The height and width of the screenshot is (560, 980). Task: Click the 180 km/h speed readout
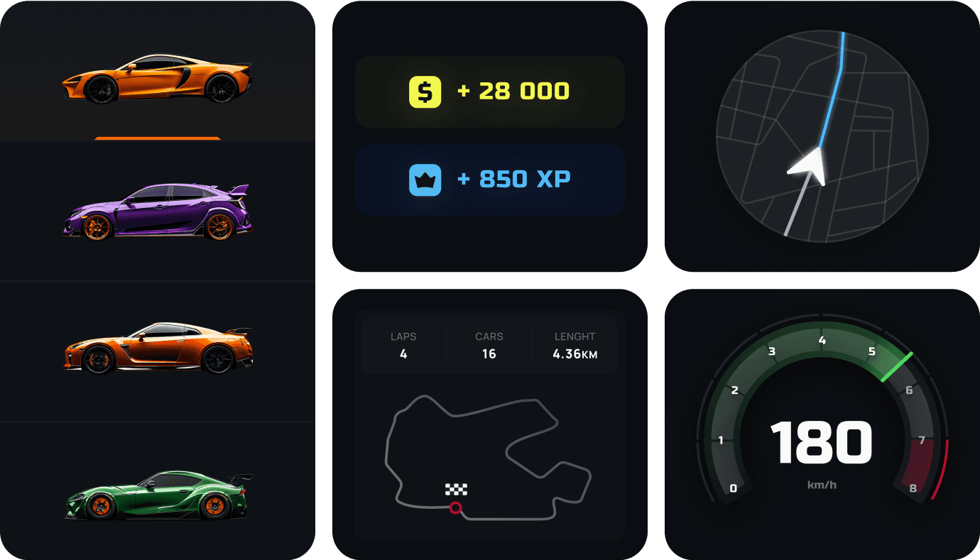click(x=822, y=451)
